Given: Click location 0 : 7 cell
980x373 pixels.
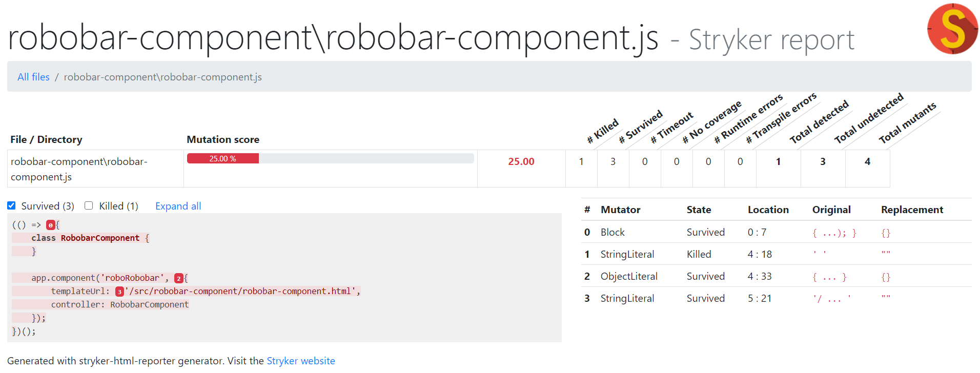Looking at the screenshot, I should [757, 232].
